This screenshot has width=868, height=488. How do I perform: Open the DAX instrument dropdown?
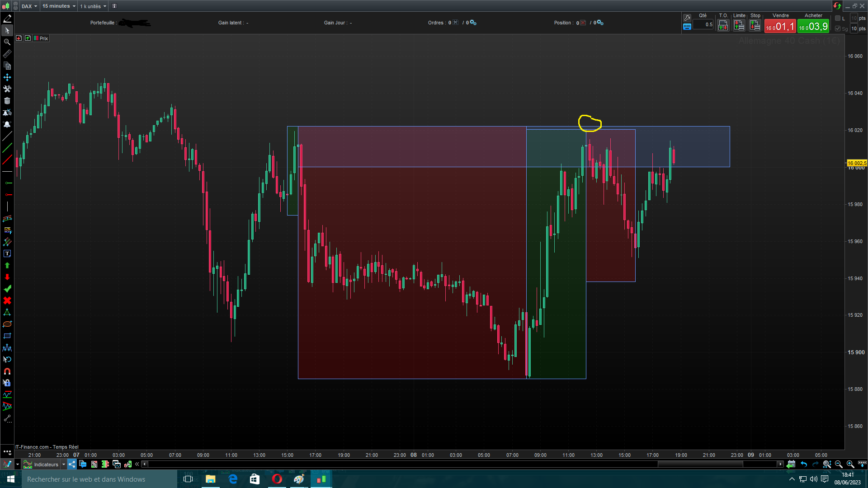tap(29, 6)
